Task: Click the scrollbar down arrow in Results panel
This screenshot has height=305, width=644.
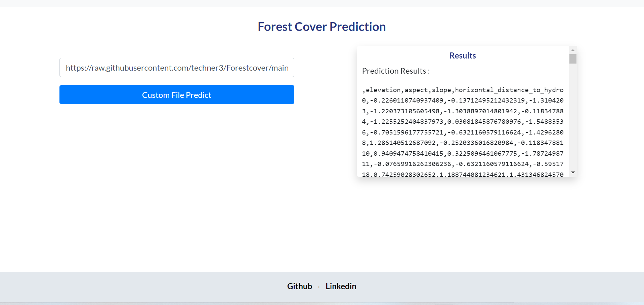Action: click(572, 172)
